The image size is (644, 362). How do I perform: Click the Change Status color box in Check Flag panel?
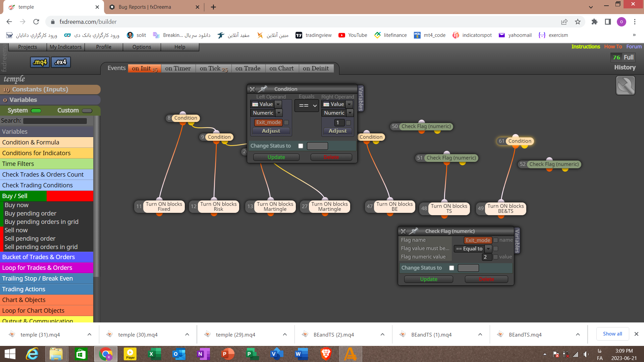(x=468, y=268)
